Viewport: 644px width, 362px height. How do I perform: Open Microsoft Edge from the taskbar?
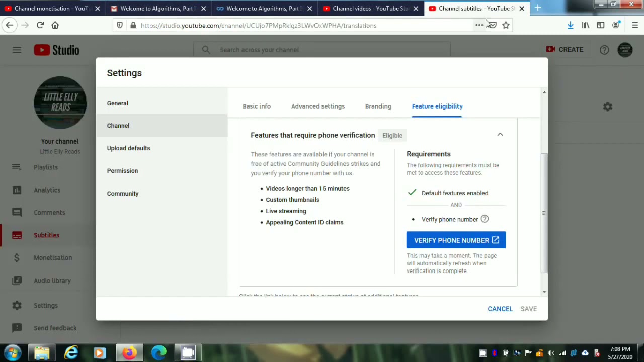click(x=158, y=353)
